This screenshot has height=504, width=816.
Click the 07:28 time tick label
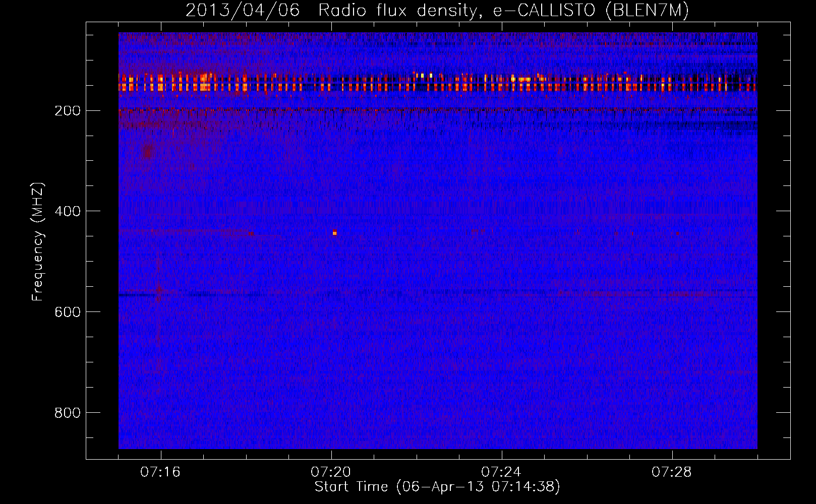point(672,472)
